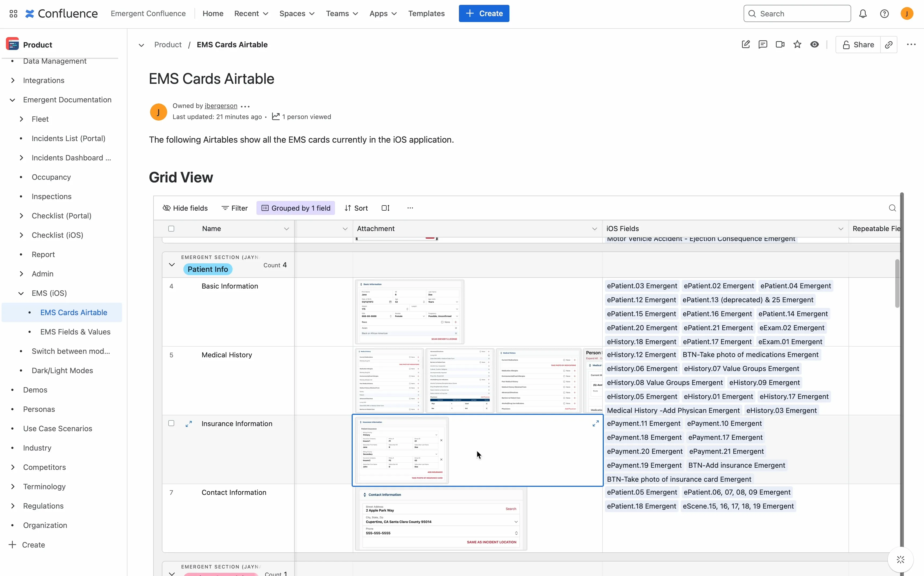The image size is (924, 576).
Task: Click the copy link icon
Action: point(889,45)
